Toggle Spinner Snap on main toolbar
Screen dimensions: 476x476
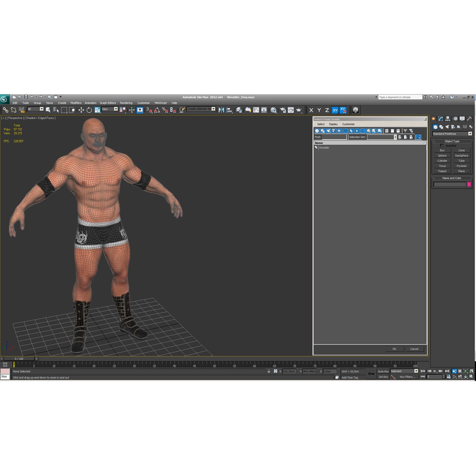click(173, 110)
